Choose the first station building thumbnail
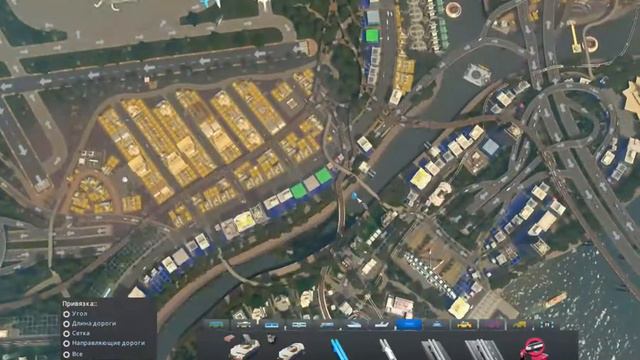The image size is (640, 360). [243, 347]
